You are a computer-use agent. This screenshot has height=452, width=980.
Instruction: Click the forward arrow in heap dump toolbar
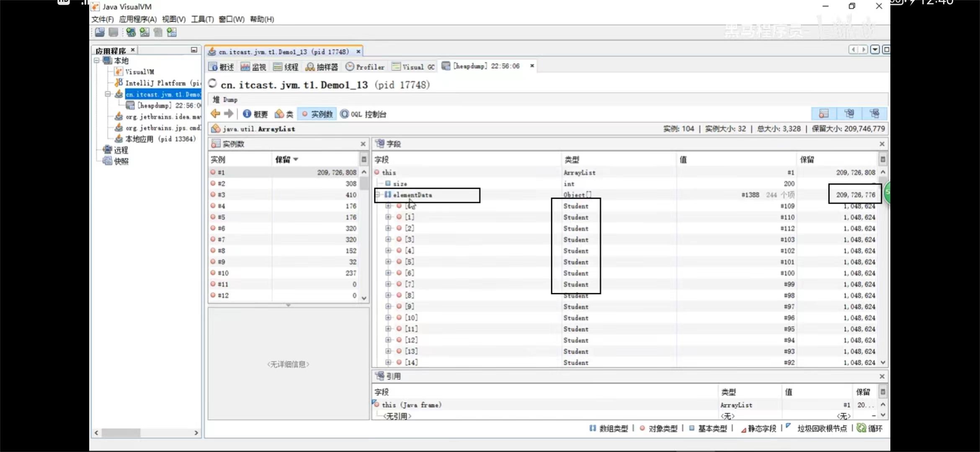(229, 114)
